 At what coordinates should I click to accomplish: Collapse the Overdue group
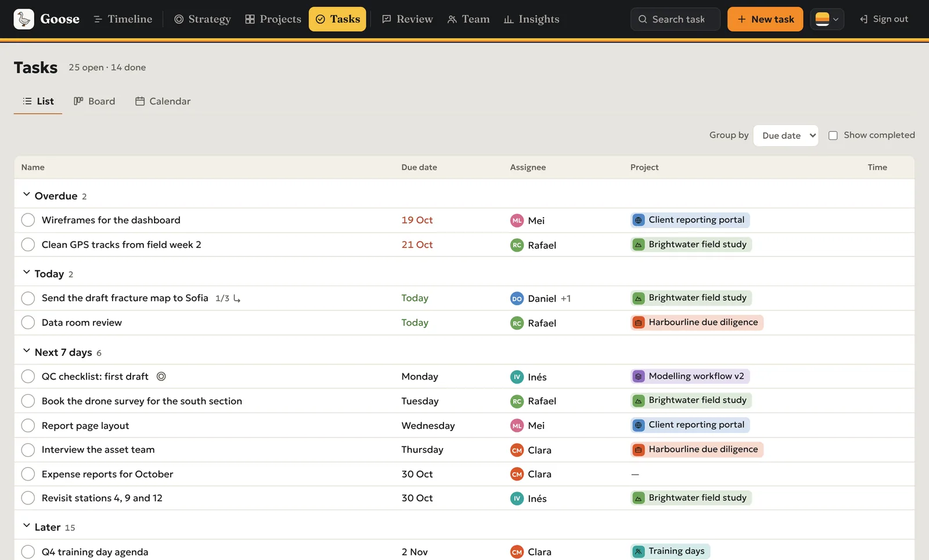pos(26,195)
